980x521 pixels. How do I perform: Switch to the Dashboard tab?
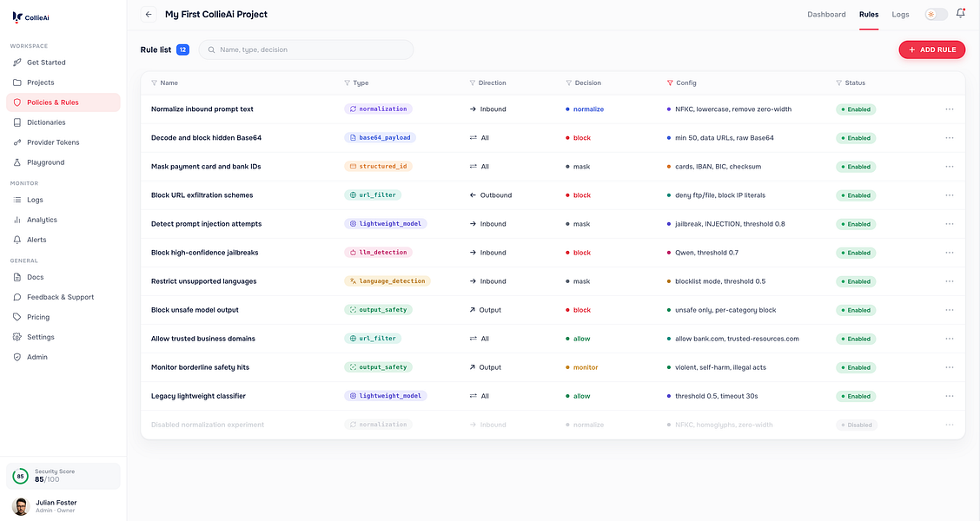[826, 15]
